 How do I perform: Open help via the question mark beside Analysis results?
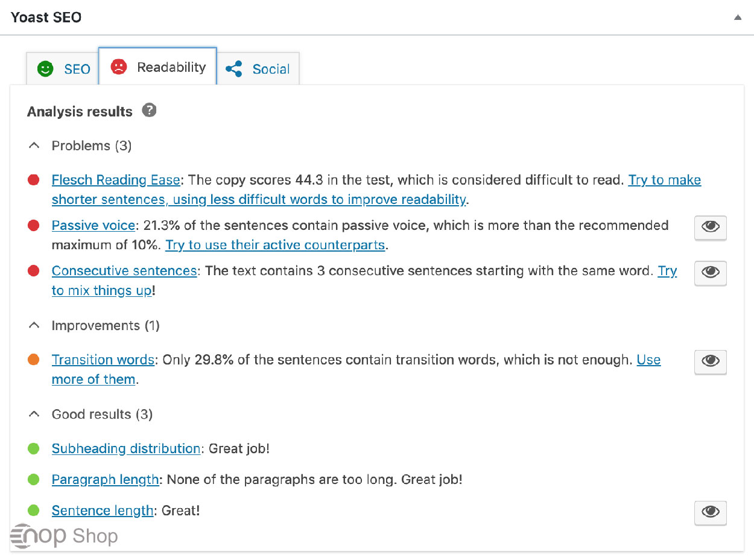pyautogui.click(x=148, y=110)
